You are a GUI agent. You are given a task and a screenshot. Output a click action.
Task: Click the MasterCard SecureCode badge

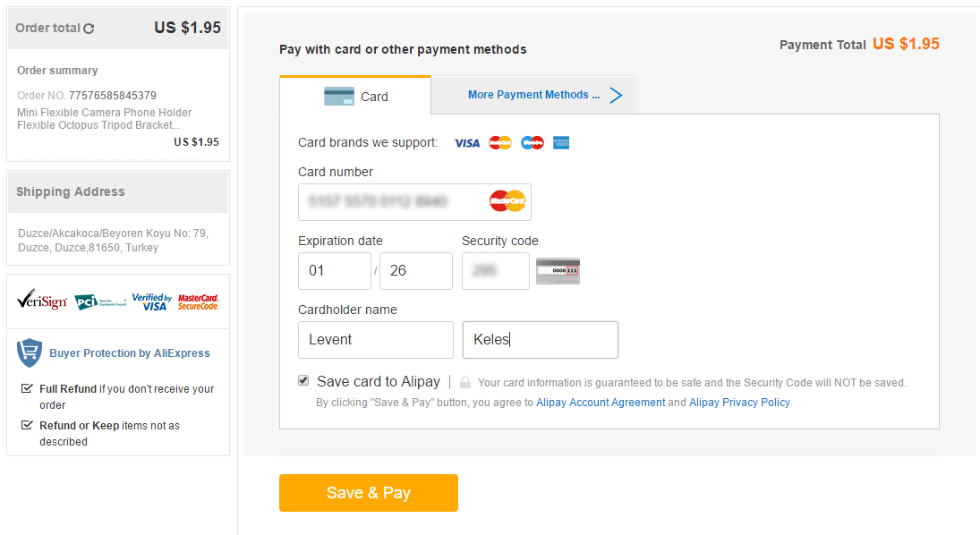[198, 301]
